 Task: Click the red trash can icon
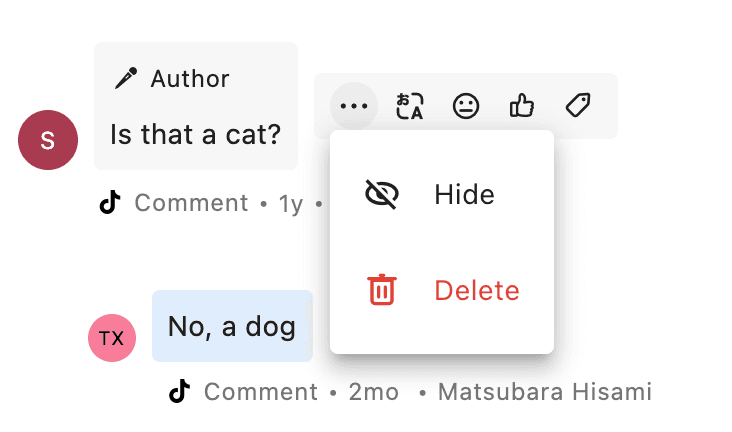382,291
